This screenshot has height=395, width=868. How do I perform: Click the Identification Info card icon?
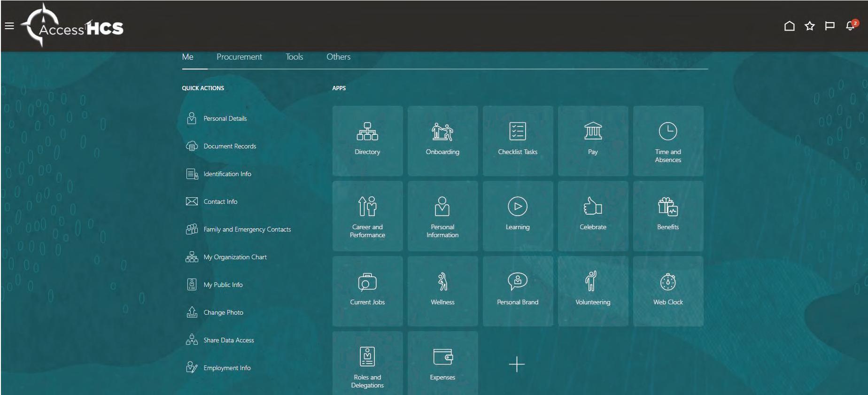(192, 174)
